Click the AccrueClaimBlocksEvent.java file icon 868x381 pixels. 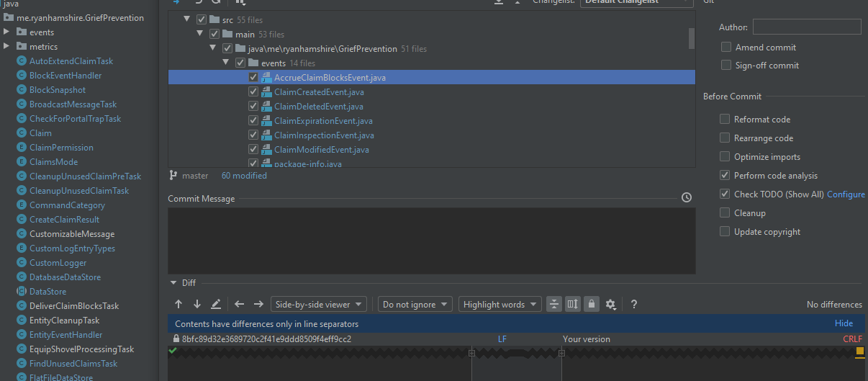point(266,78)
